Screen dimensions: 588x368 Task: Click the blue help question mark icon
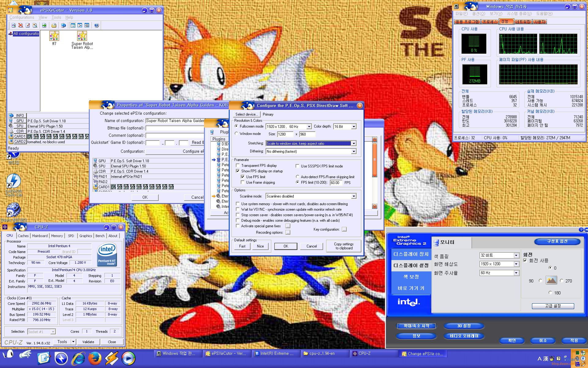(96, 25)
